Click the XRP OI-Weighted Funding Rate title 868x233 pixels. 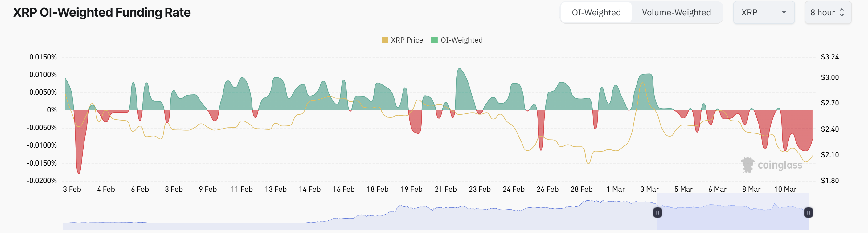[102, 12]
